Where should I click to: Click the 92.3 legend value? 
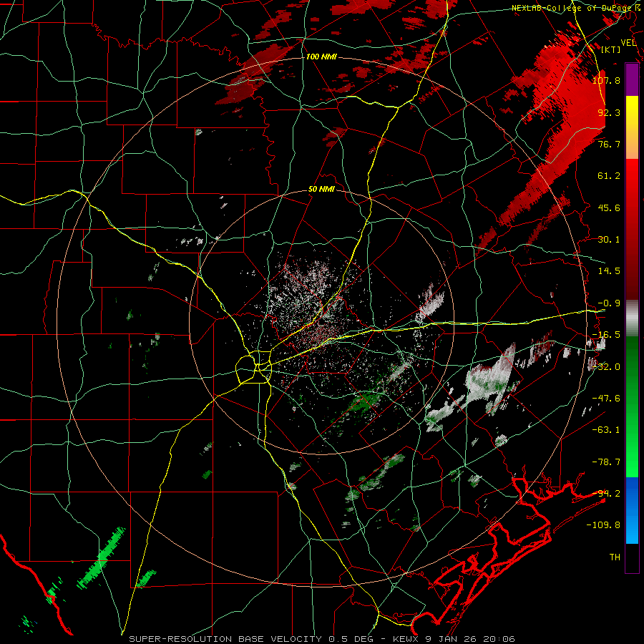click(x=609, y=112)
